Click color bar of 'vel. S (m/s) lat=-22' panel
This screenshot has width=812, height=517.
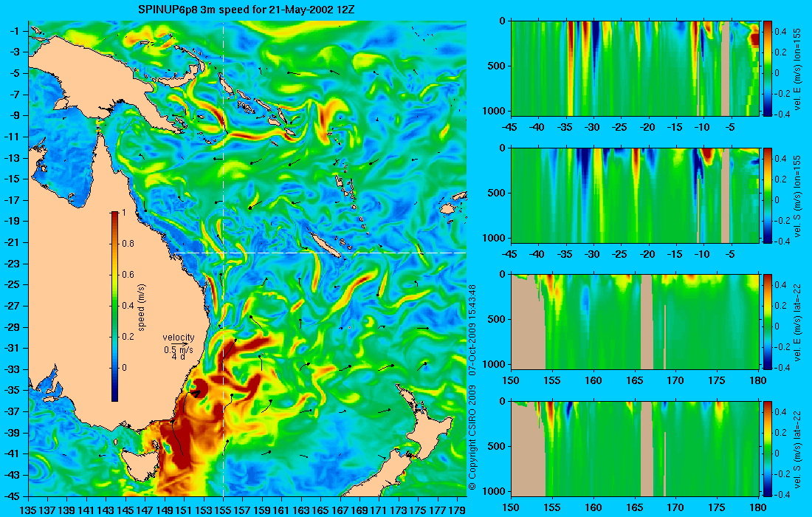[767, 448]
